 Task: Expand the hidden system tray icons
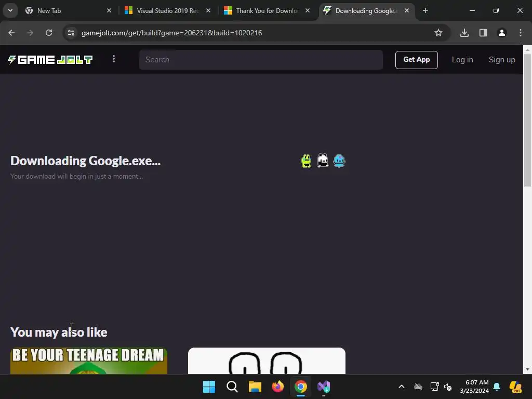click(x=402, y=387)
